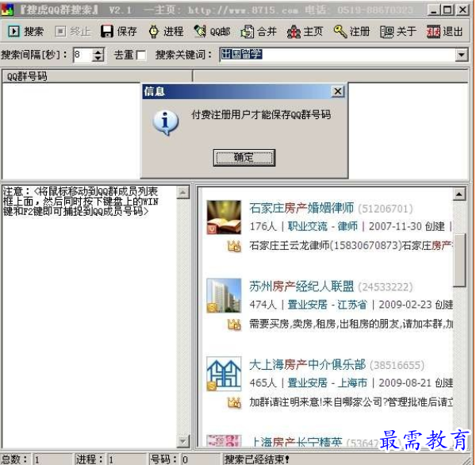Open the 大上海房产中介俱乐部 group link

click(x=307, y=365)
